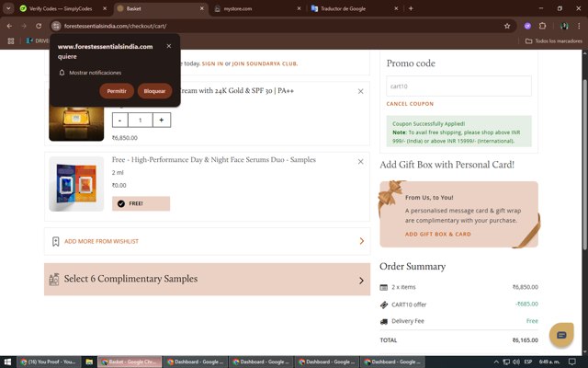This screenshot has height=368, width=588.
Task: Remove the 24K Gold cream from basket
Action: [360, 91]
